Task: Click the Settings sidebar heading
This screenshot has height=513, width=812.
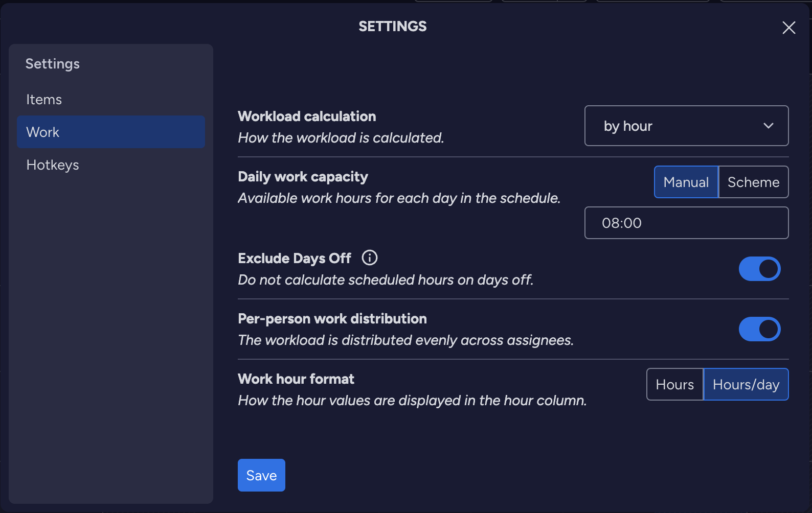Action: coord(53,64)
